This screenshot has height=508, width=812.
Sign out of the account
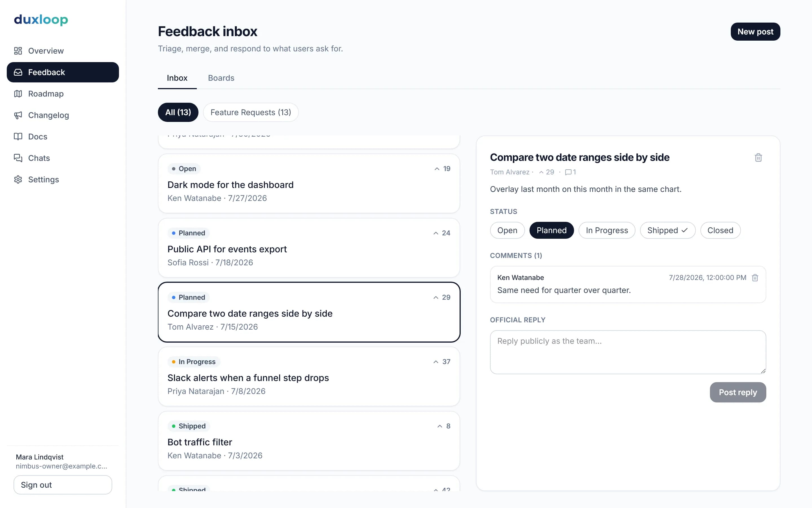click(x=63, y=485)
